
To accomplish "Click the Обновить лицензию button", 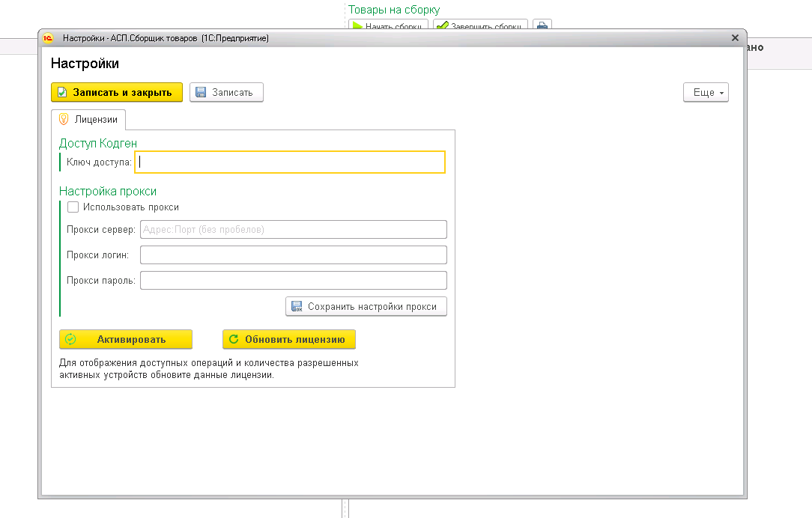I will pos(289,339).
